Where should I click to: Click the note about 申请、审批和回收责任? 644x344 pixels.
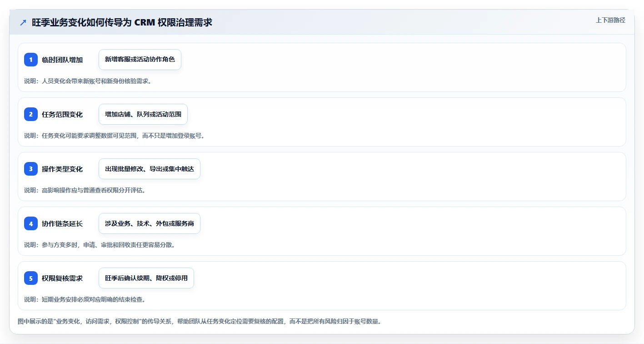tap(100, 245)
